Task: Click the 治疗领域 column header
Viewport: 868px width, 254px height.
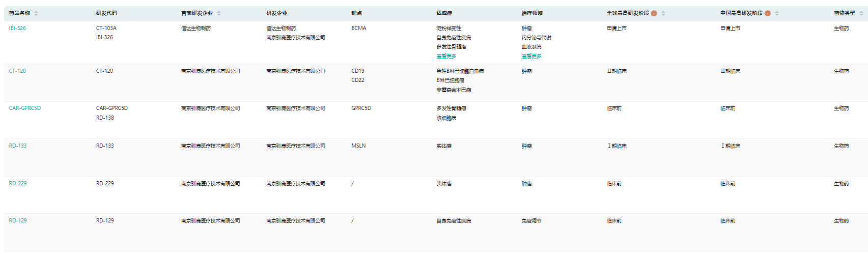Action: click(532, 13)
